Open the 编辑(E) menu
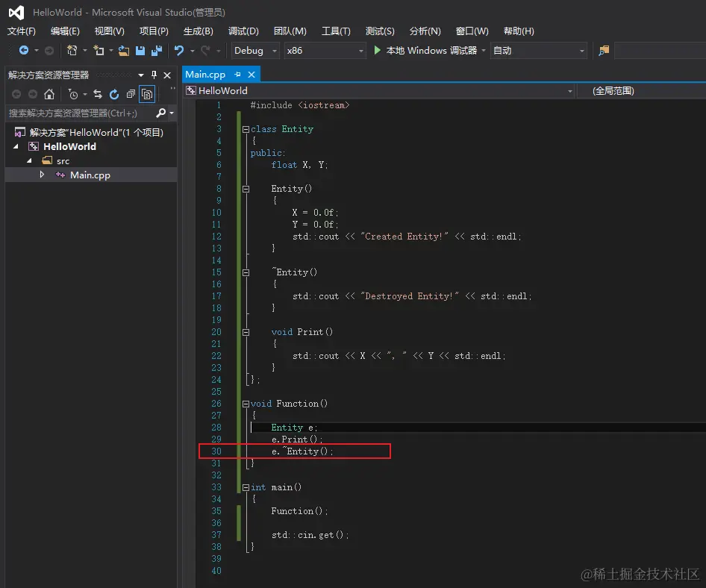The width and height of the screenshot is (706, 588). coord(65,31)
